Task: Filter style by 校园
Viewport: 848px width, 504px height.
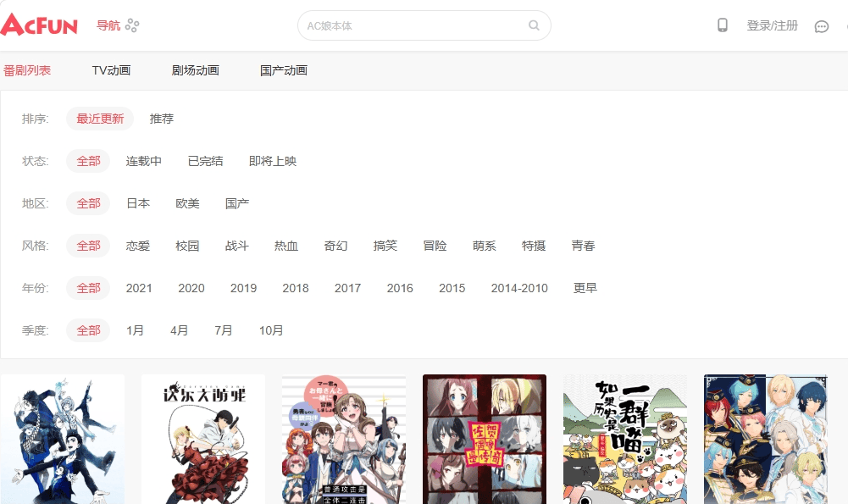Action: tap(188, 246)
